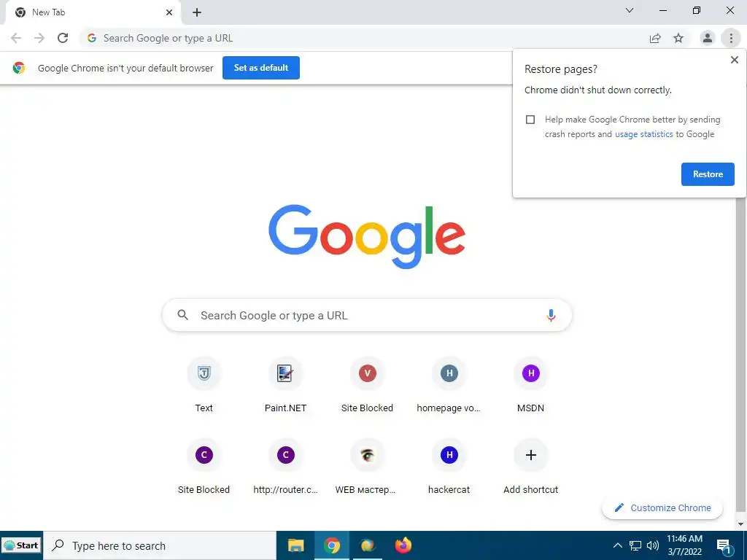Open the notification center icon
The width and height of the screenshot is (747, 560).
pyautogui.click(x=724, y=546)
